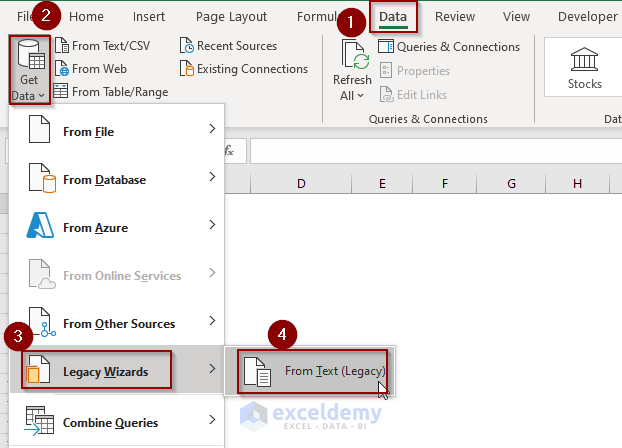Screen dimensions: 622x448
Task: Expand the From Online Services submenu chevron
Action: 212,273
